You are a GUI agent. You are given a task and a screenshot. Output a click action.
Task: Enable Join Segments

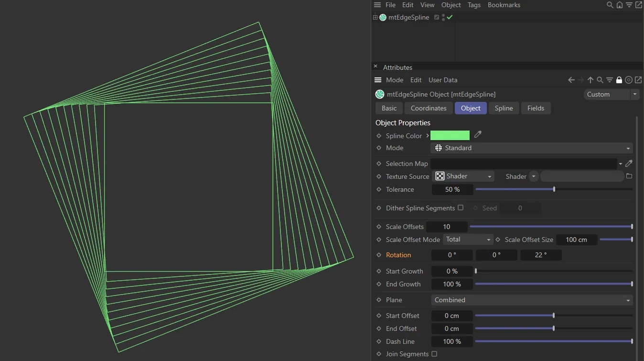[434, 354]
